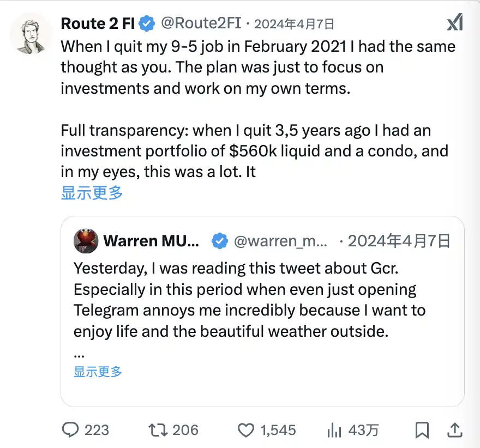The image size is (480, 448).
Task: Click main tweet date 2024年4月7日
Action: [294, 23]
